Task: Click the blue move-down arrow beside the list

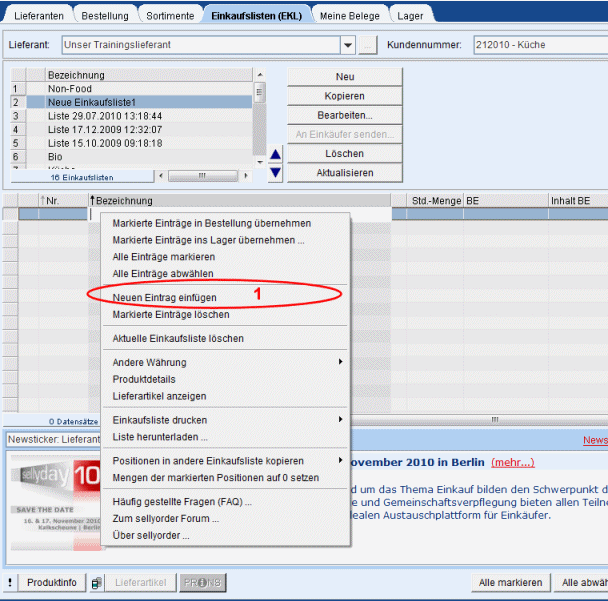Action: [x=276, y=173]
